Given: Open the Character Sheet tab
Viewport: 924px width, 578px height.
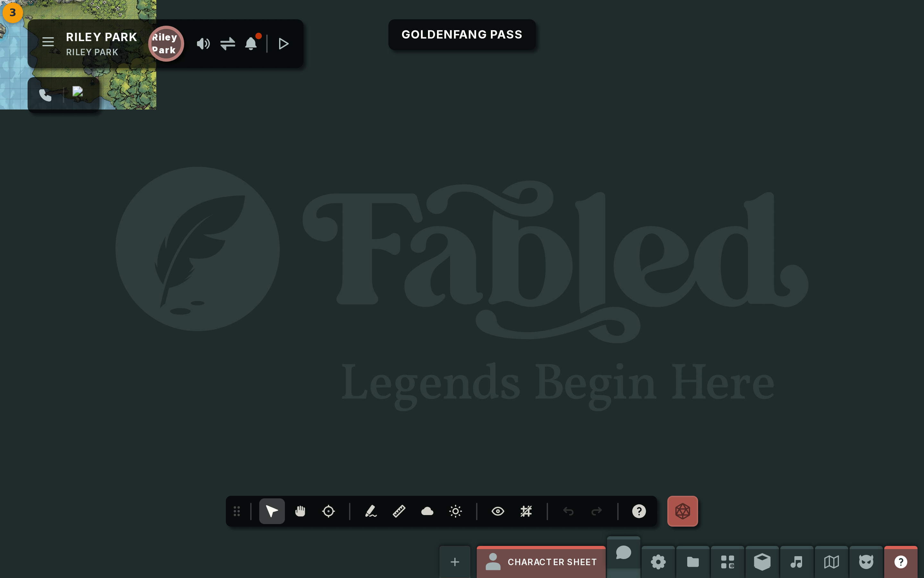Looking at the screenshot, I should click(541, 562).
